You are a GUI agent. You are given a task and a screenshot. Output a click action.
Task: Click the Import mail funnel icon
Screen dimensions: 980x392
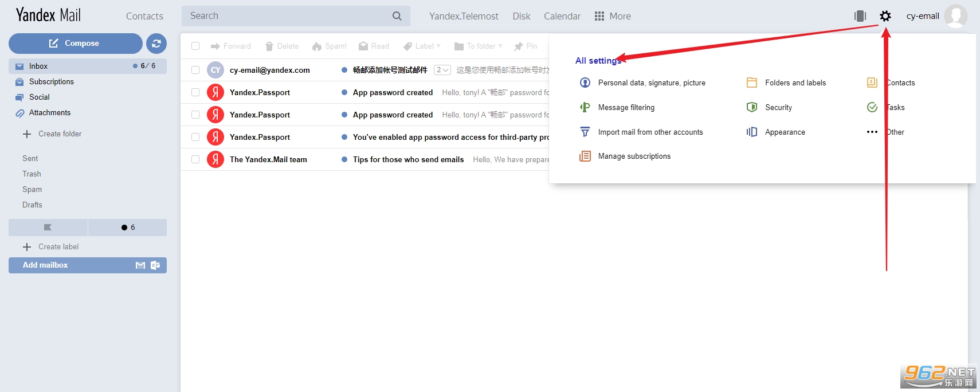[585, 132]
